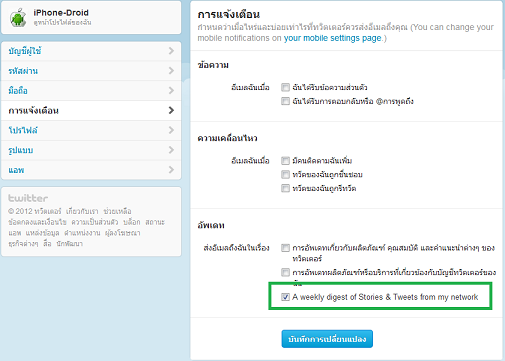Click the chevron on the มือถือ row
This screenshot has width=505, height=361.
[171, 90]
